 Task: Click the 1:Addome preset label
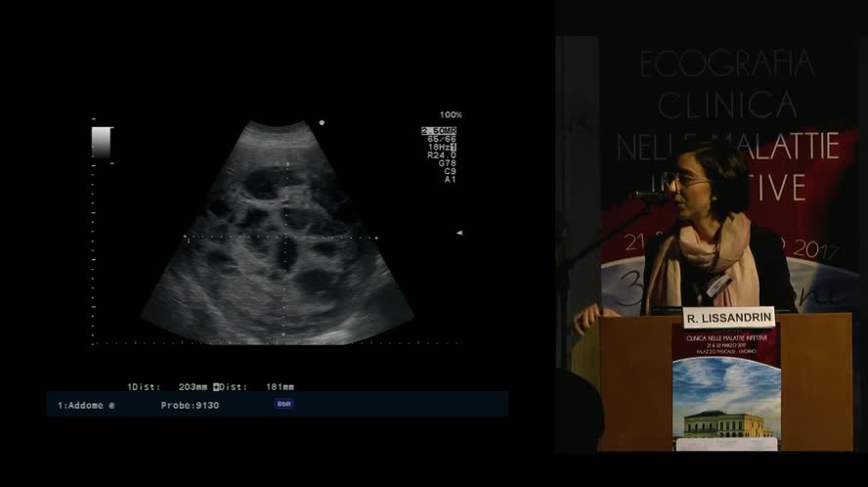(85, 405)
